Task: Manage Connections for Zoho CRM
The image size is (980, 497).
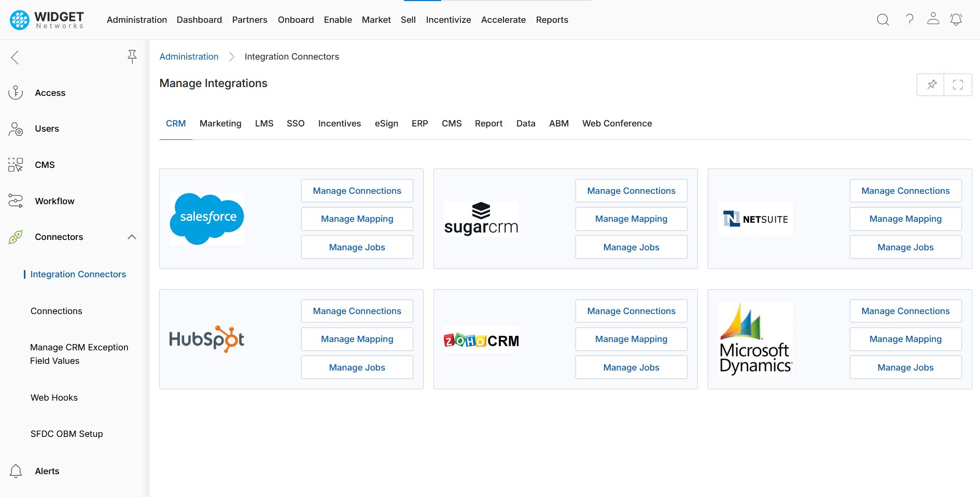Action: click(632, 311)
